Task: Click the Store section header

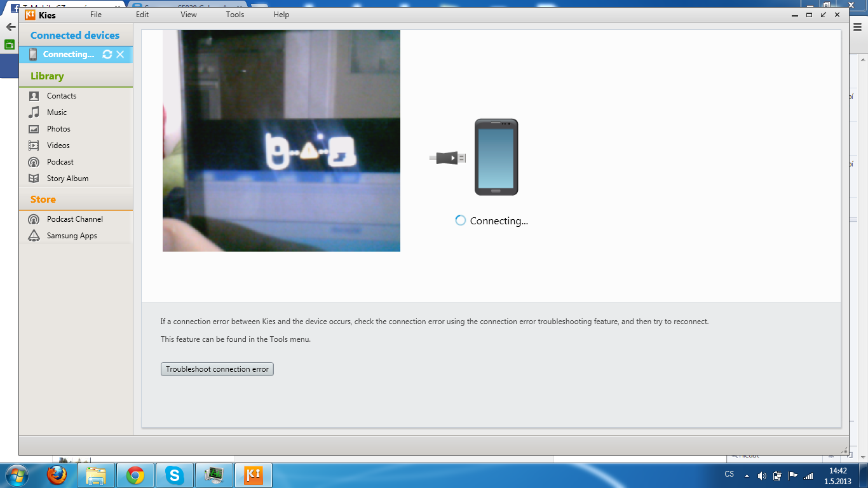Action: pyautogui.click(x=43, y=200)
